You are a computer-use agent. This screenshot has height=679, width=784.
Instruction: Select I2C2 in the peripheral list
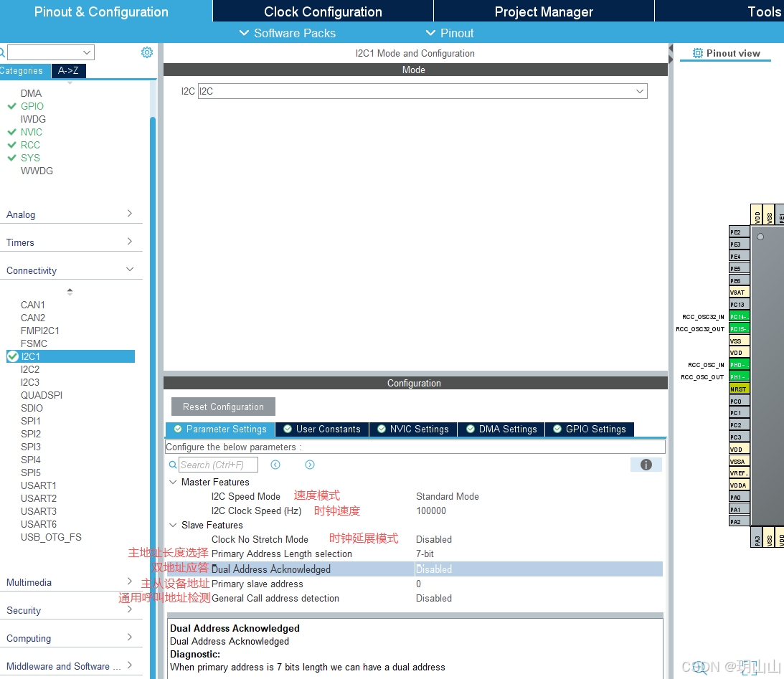(x=30, y=369)
